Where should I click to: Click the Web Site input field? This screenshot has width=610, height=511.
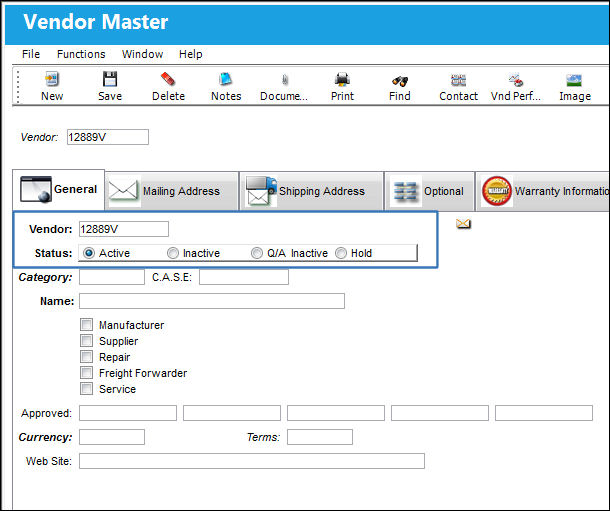click(x=252, y=461)
